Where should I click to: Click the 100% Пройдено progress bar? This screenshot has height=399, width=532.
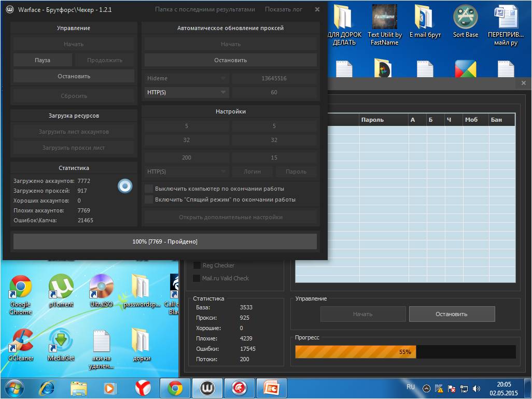coord(165,241)
